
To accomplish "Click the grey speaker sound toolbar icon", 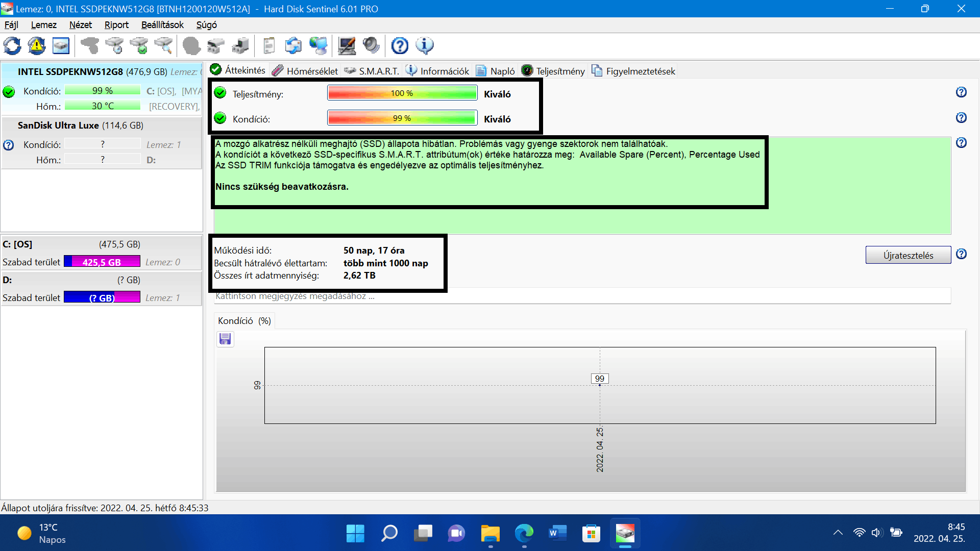I will (372, 46).
